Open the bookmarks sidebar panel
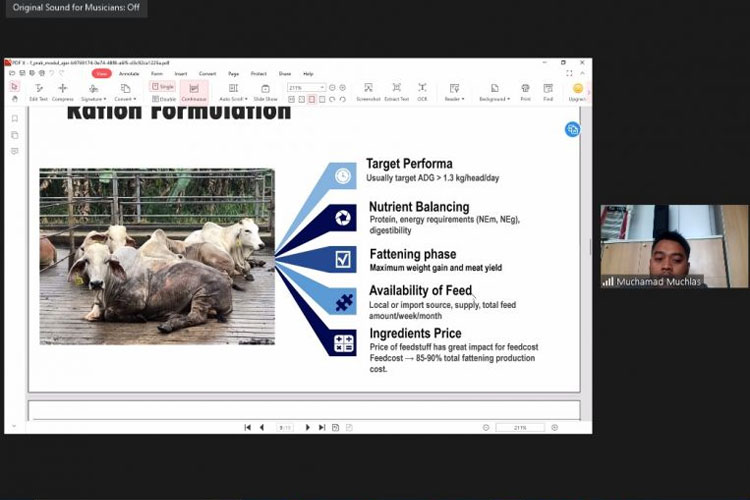The width and height of the screenshot is (750, 500). click(15, 118)
